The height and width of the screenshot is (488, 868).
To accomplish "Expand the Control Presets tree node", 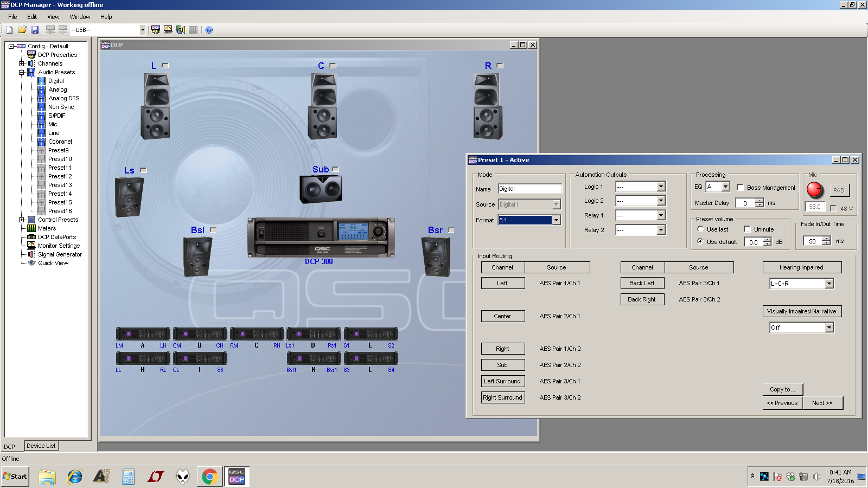I will point(22,220).
